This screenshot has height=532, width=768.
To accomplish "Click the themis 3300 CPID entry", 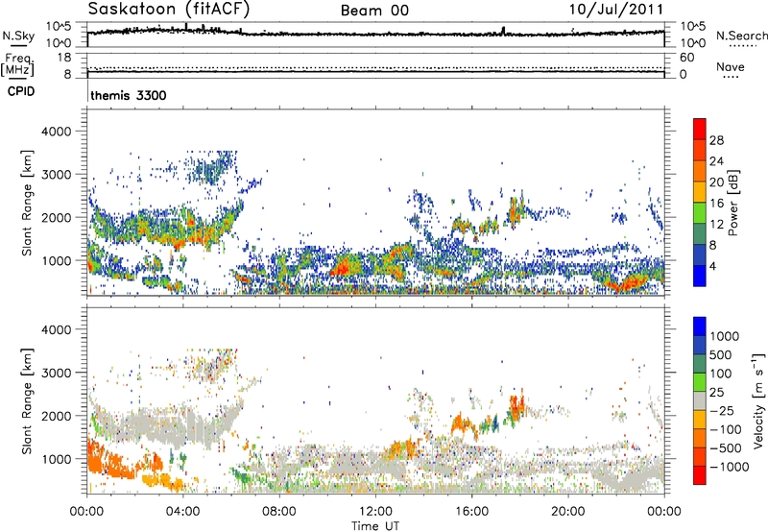I will pos(129,95).
